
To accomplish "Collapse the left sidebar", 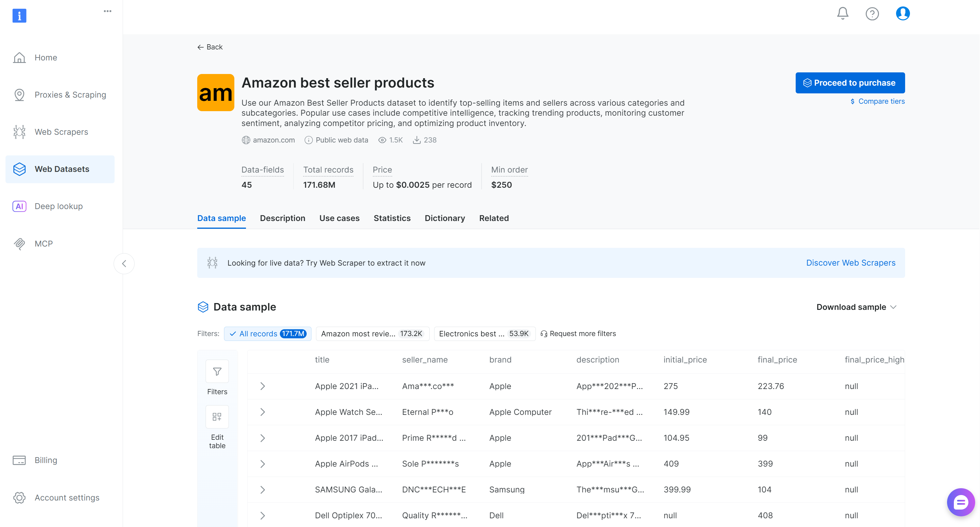I will tap(124, 263).
